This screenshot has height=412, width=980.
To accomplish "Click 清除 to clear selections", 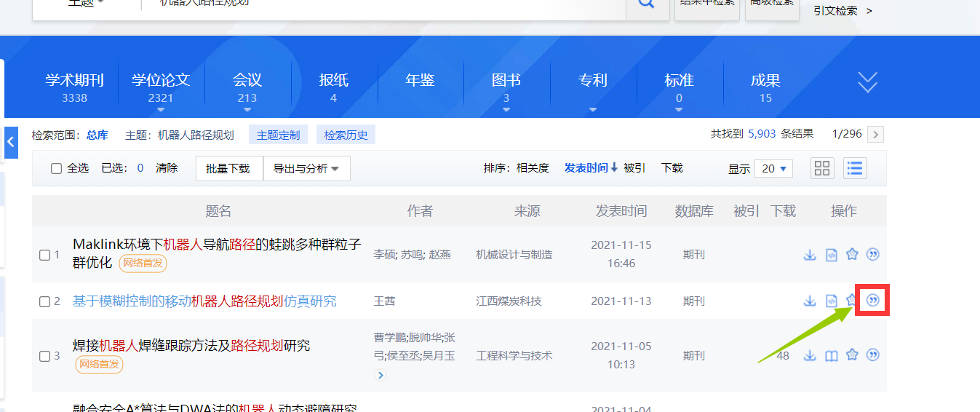I will (167, 168).
